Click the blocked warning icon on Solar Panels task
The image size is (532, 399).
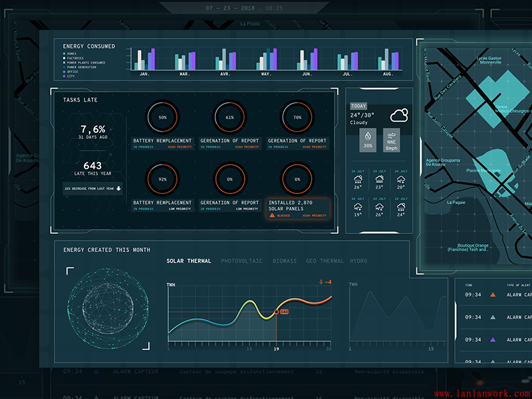[x=272, y=215]
